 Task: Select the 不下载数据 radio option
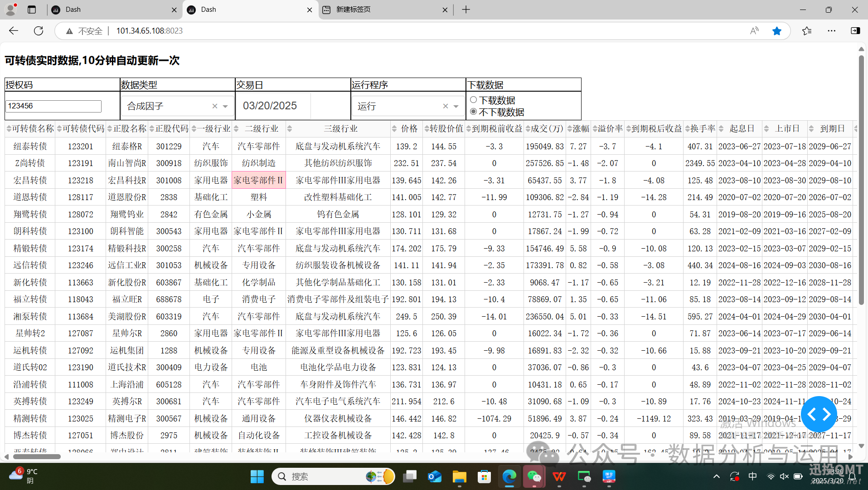474,112
